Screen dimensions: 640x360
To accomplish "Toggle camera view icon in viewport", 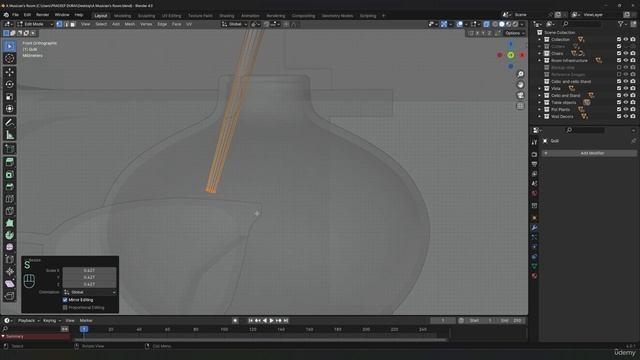I will pos(520,96).
